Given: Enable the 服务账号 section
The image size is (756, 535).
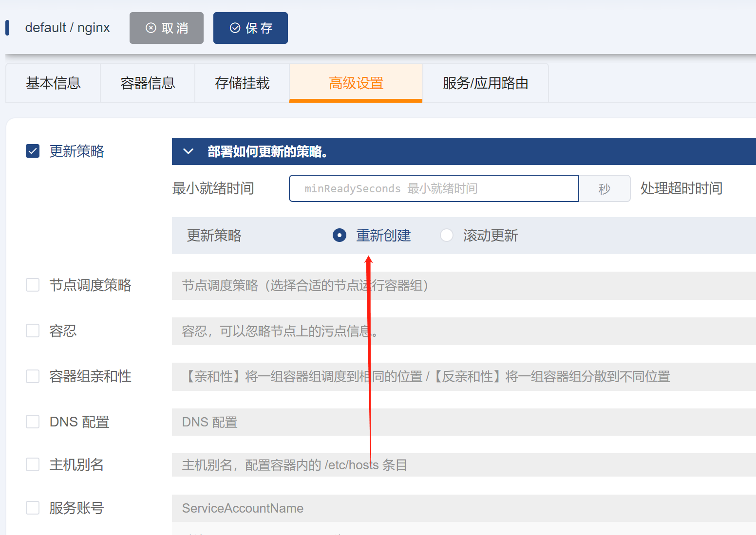Looking at the screenshot, I should pyautogui.click(x=32, y=507).
